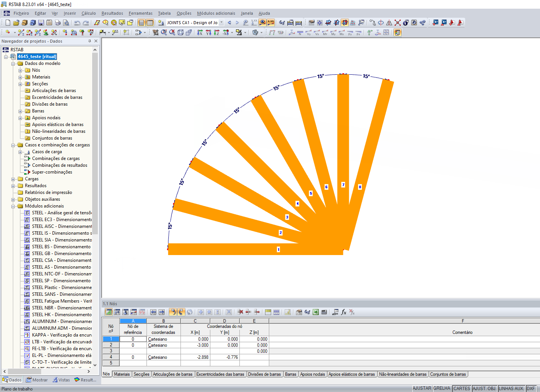
Task: Export table to Excel
Action: tap(316, 312)
